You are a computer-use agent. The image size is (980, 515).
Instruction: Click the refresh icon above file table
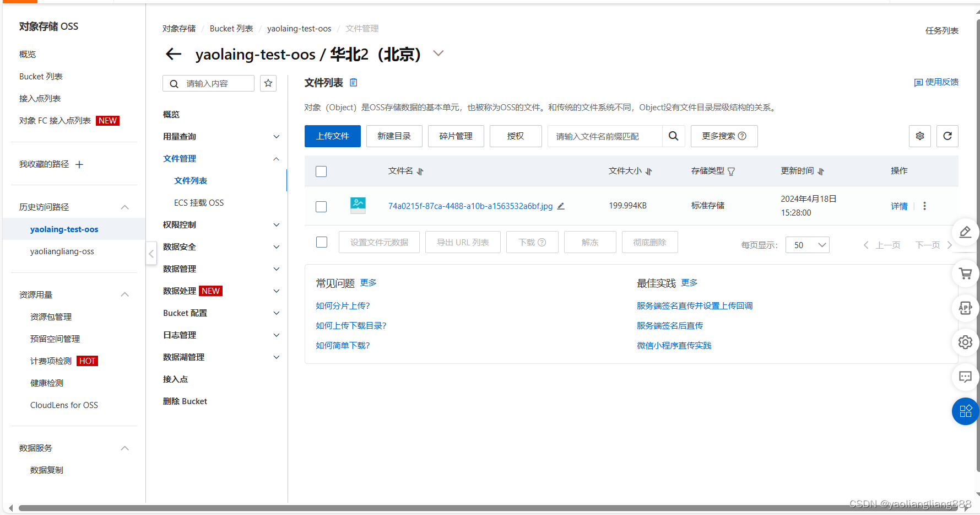pos(947,136)
